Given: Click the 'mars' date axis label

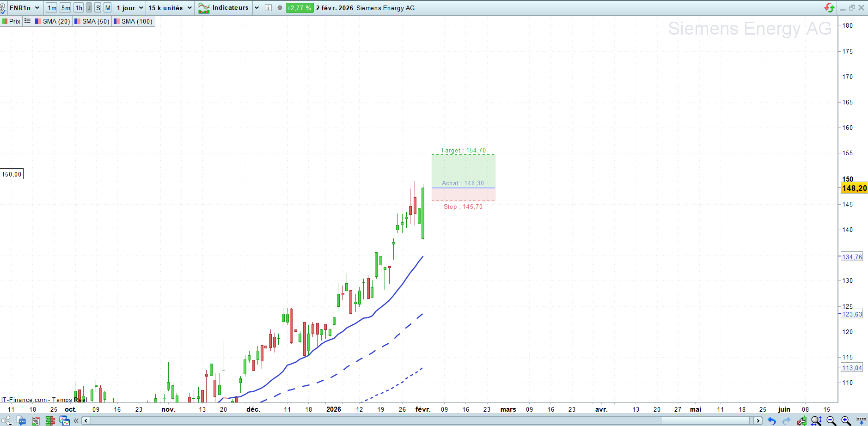Looking at the screenshot, I should [508, 409].
